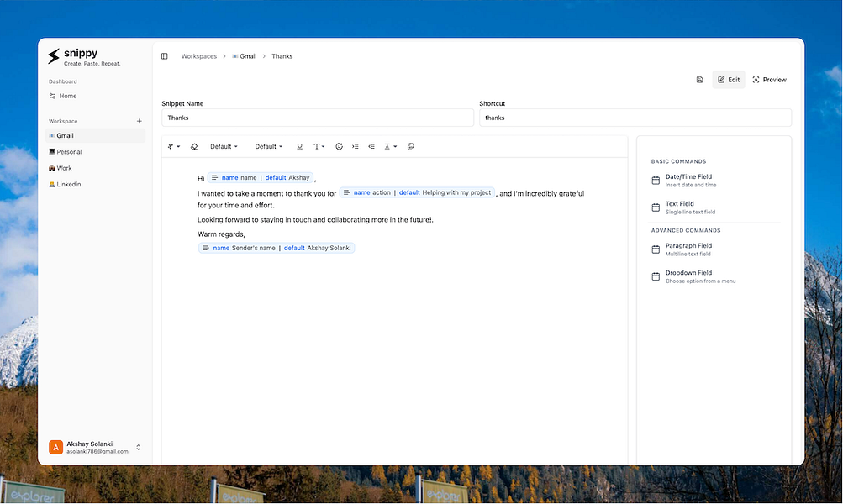This screenshot has height=504, width=843.
Task: Select the Edit mode button
Action: click(x=729, y=80)
